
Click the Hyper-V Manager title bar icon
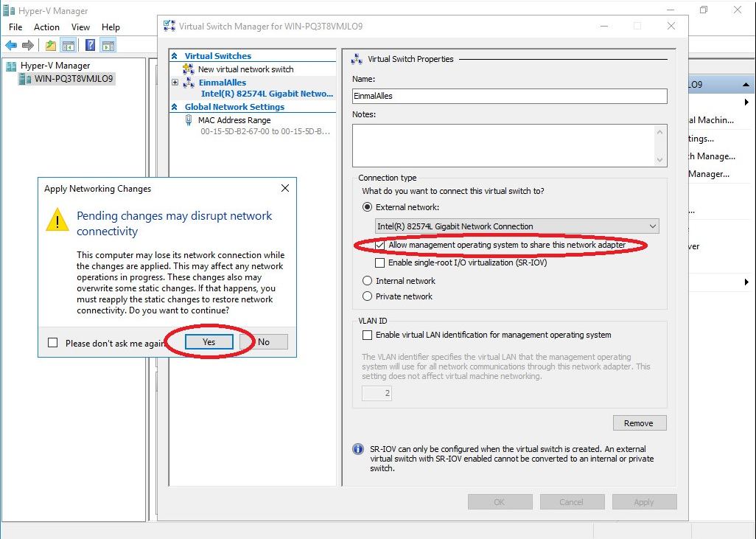(8, 10)
